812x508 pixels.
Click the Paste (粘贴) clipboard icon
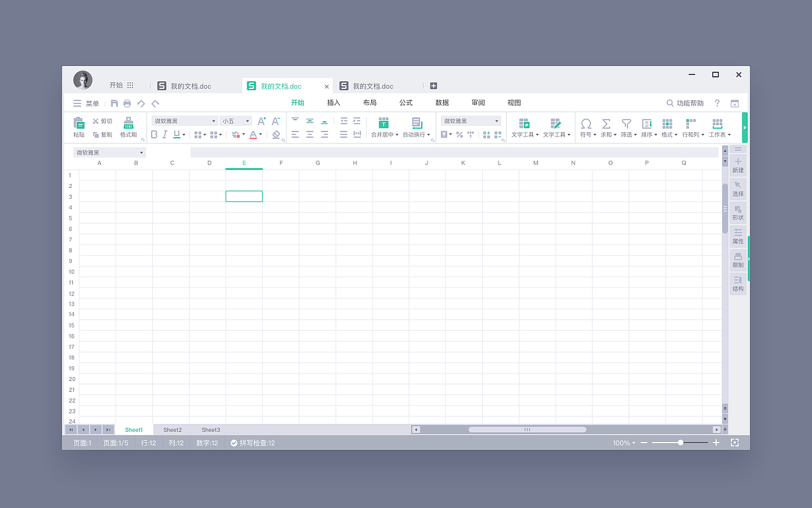pyautogui.click(x=79, y=123)
